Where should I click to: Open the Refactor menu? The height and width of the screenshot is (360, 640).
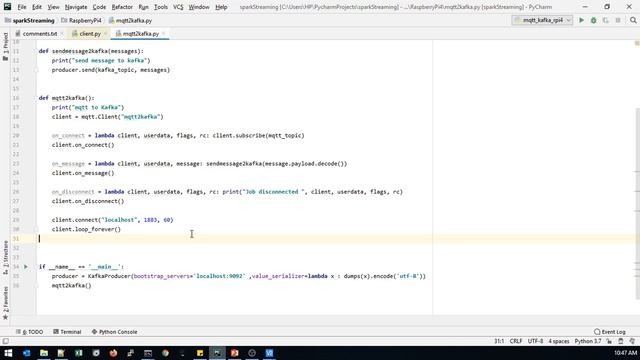tap(122, 7)
